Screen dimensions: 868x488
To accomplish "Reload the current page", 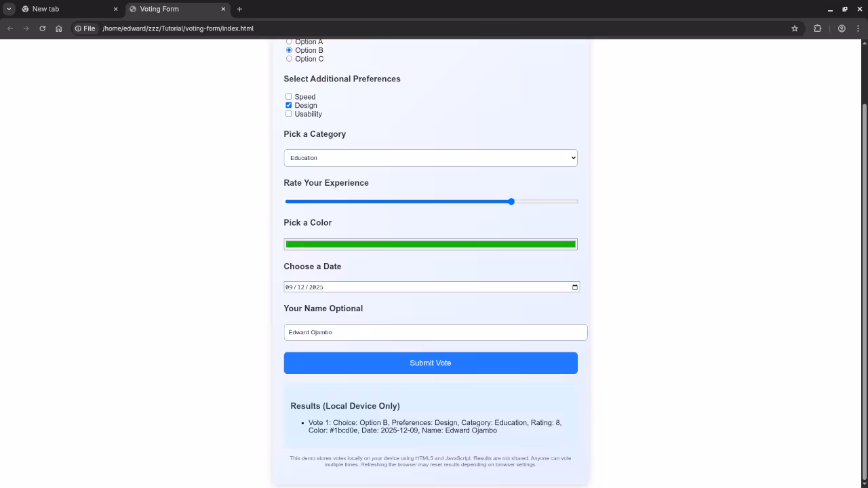I will click(42, 28).
